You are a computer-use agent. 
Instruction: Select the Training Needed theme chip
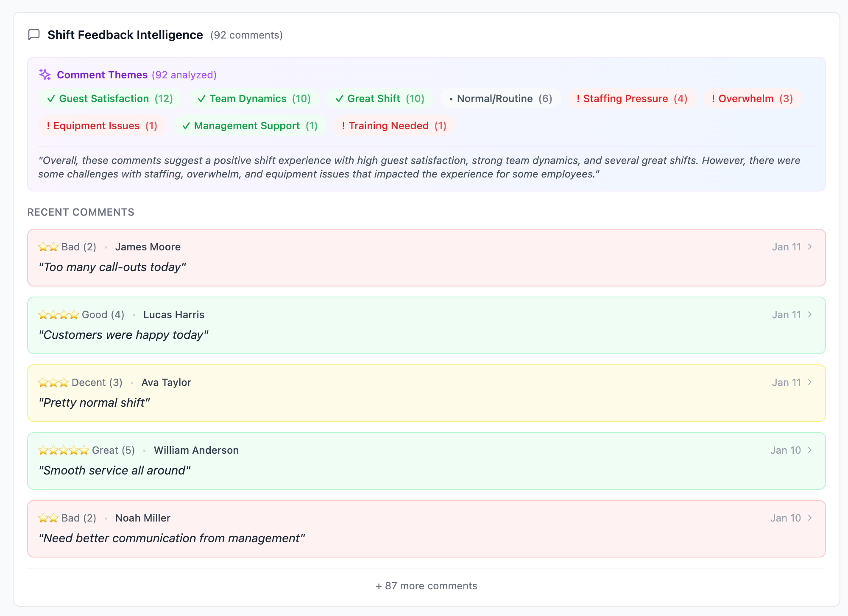point(394,125)
